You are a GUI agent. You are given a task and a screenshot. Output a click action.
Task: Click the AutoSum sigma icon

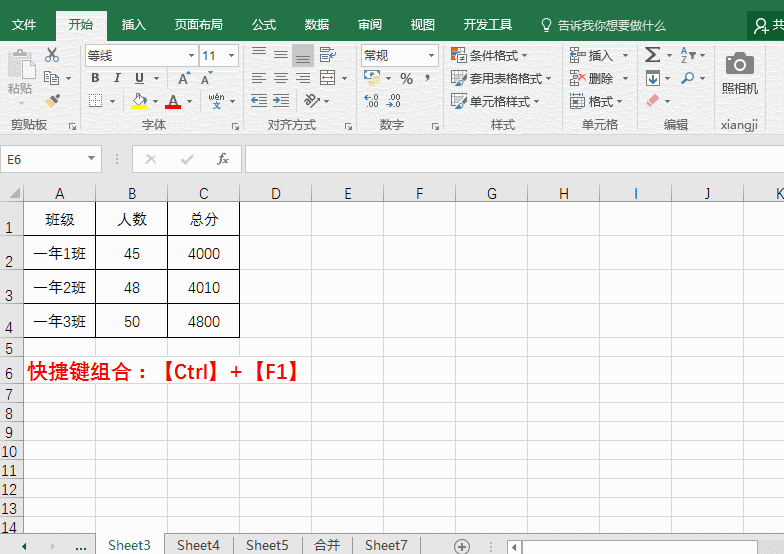point(652,54)
